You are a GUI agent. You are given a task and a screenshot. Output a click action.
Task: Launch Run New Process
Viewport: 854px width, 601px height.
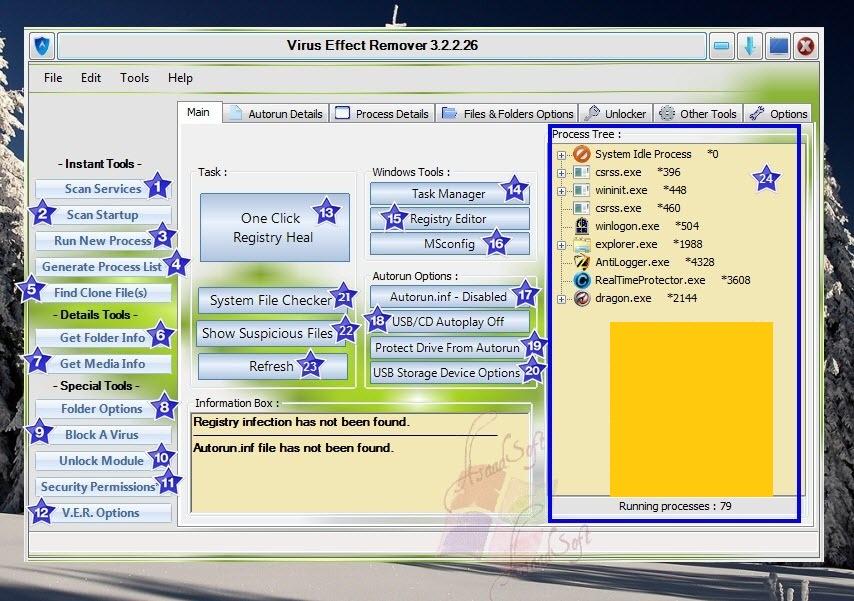click(x=103, y=241)
